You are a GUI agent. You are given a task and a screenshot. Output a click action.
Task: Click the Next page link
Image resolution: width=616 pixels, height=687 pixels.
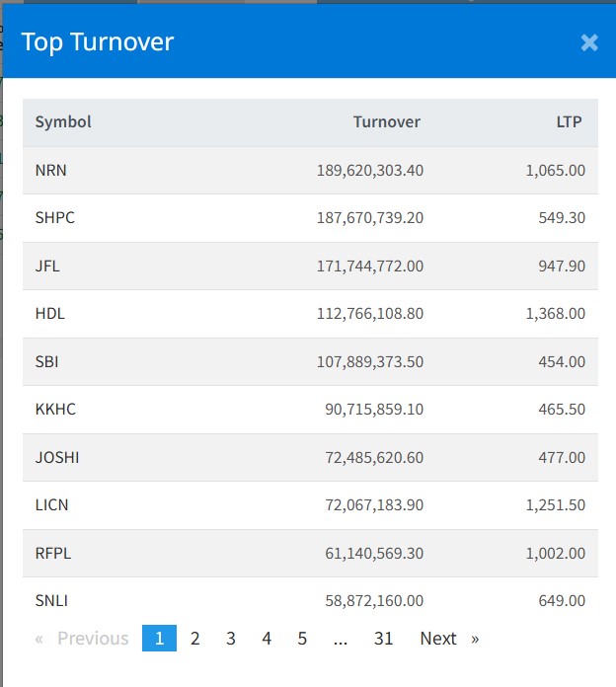(448, 639)
